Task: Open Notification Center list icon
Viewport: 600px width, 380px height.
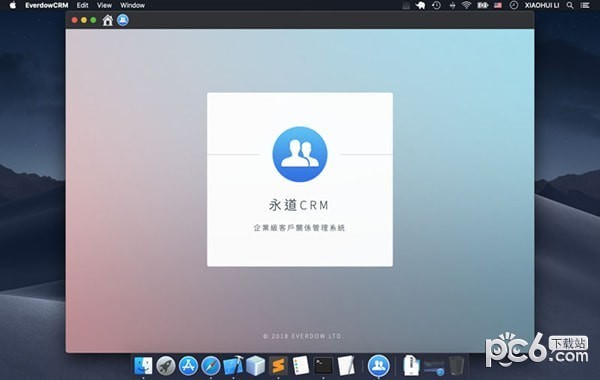Action: [x=585, y=5]
